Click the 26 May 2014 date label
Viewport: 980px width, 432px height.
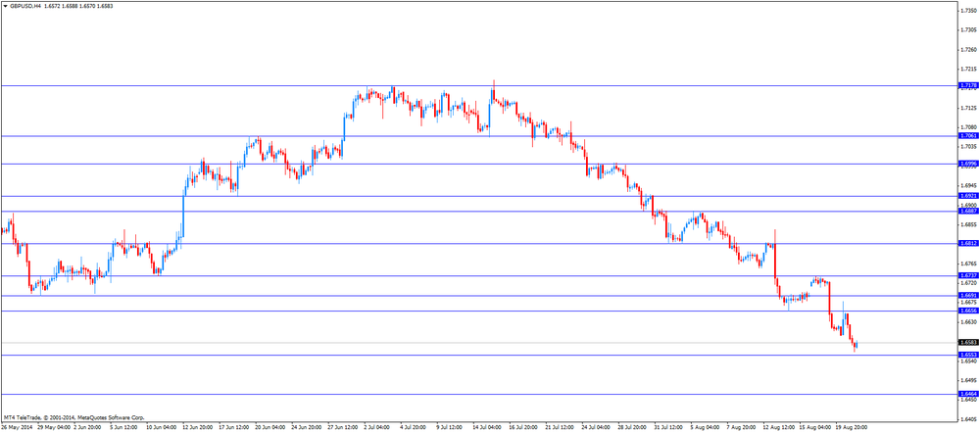[17, 428]
